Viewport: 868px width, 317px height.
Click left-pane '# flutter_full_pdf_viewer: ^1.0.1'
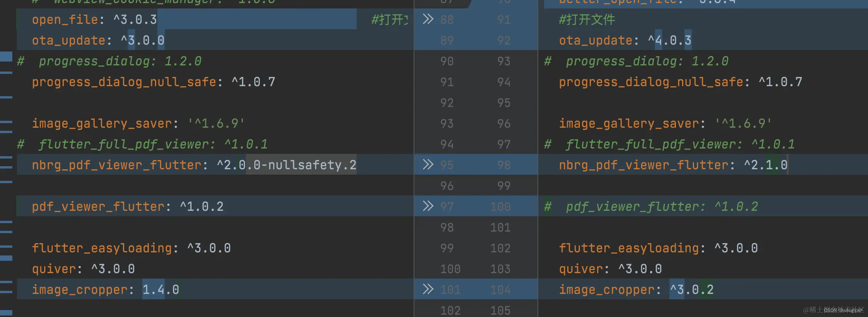(x=142, y=144)
